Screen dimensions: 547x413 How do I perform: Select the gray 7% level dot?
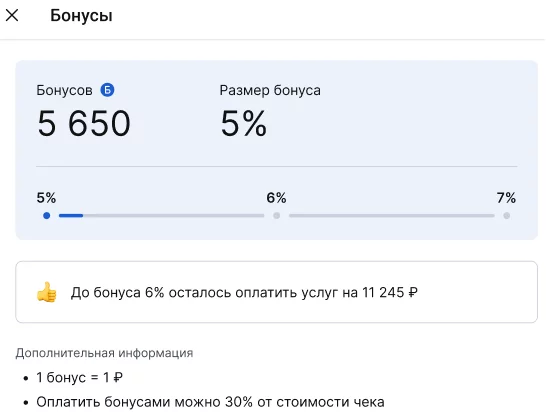click(507, 216)
